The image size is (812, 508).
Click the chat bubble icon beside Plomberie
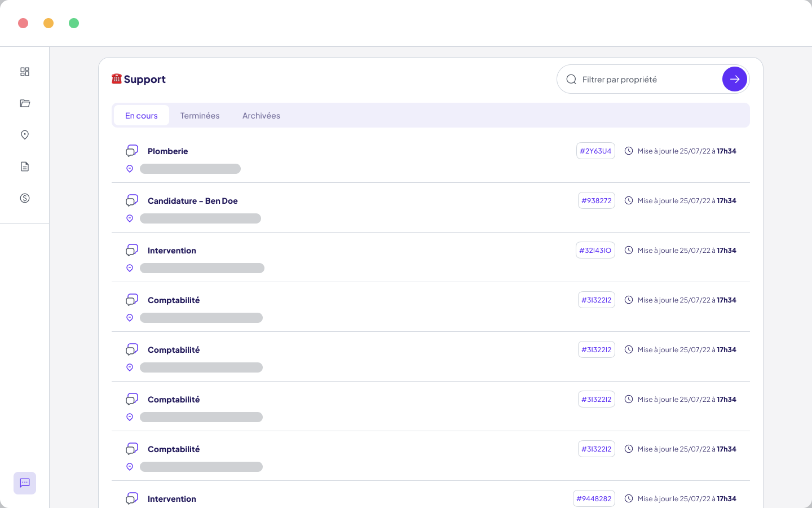pos(132,151)
